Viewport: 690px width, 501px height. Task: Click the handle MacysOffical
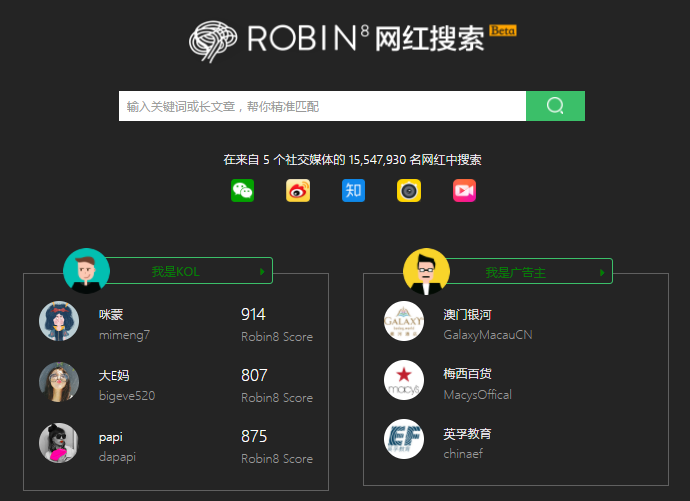(478, 395)
